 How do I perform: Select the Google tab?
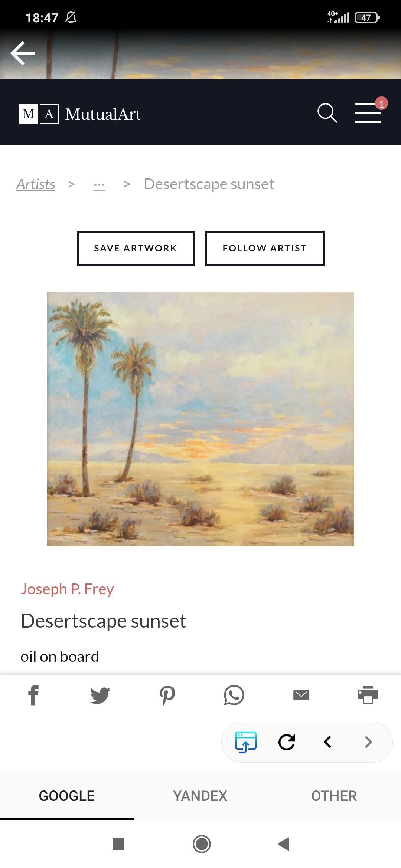point(67,796)
